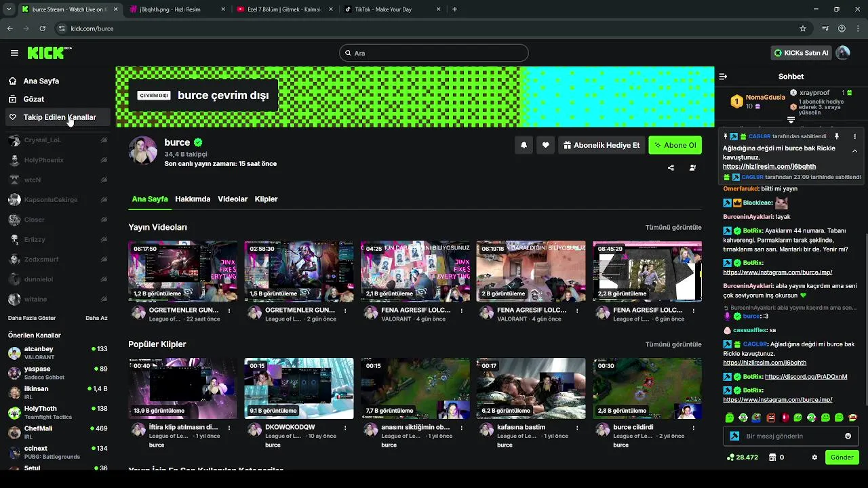Toggle notification bell for burce
The image size is (868, 488).
pyautogui.click(x=524, y=145)
